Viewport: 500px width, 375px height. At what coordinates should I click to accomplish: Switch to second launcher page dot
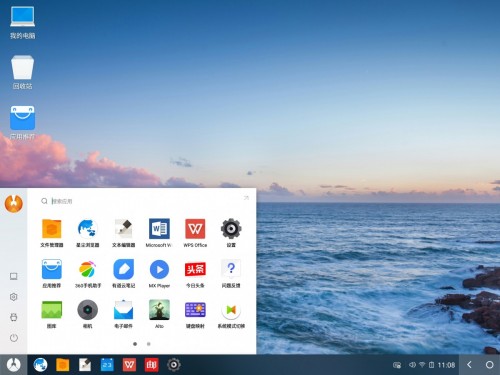pos(149,344)
